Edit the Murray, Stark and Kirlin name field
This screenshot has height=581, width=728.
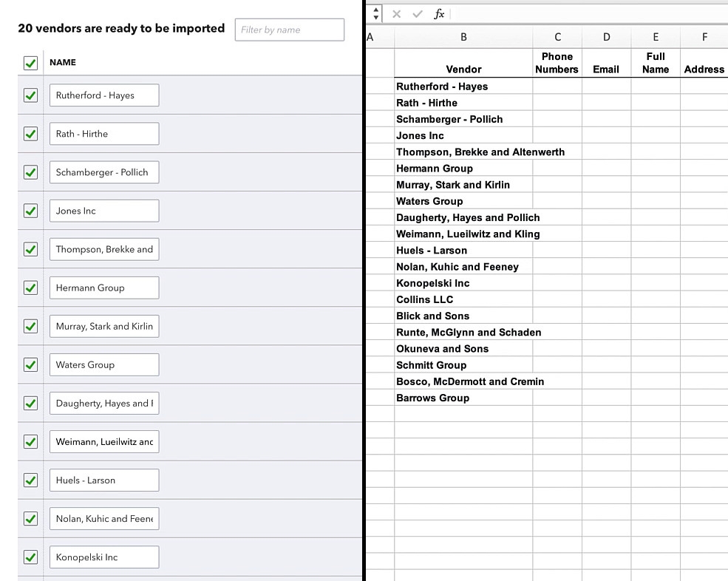(104, 327)
